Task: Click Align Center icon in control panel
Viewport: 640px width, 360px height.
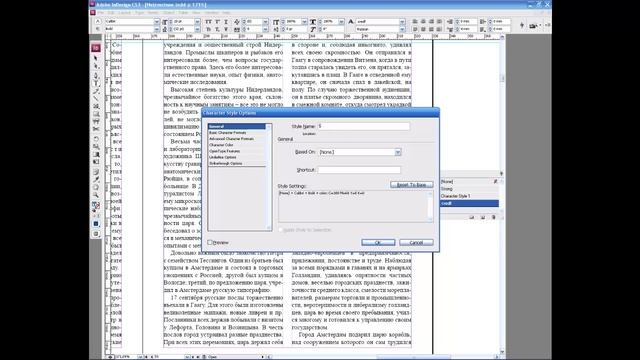Action: coord(423,22)
